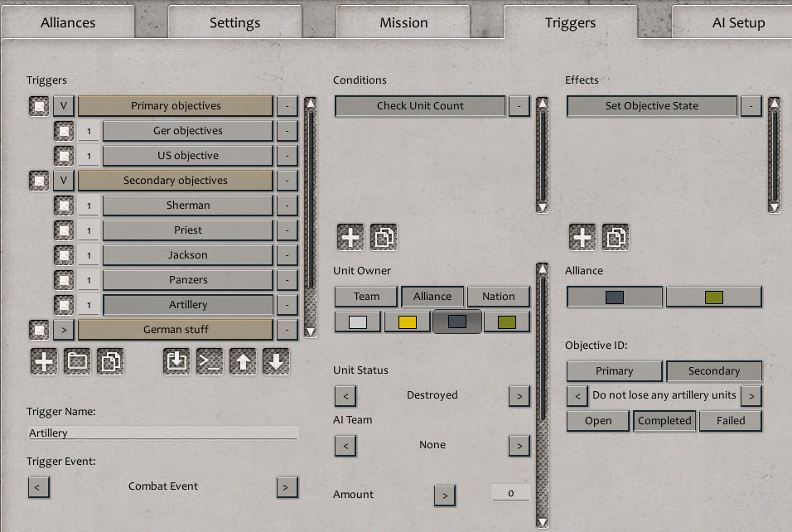Add a new condition with plus icon
The height and width of the screenshot is (532, 792).
[x=350, y=238]
